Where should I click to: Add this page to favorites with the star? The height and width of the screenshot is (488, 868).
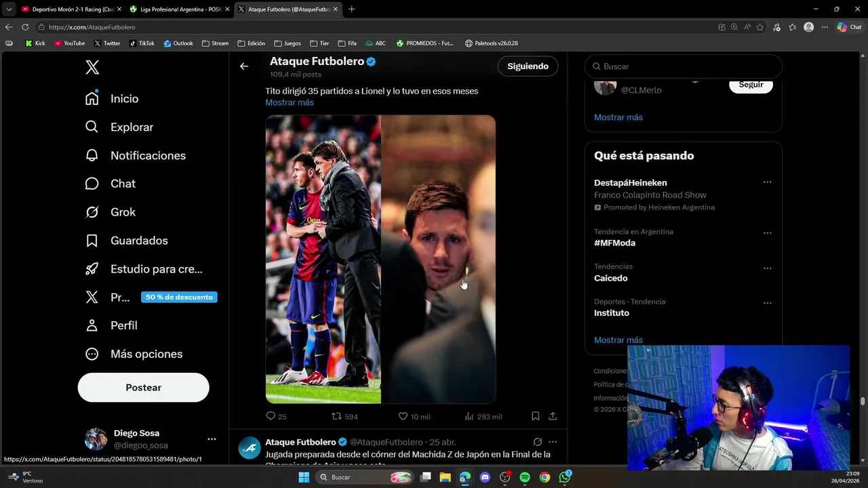coord(760,27)
